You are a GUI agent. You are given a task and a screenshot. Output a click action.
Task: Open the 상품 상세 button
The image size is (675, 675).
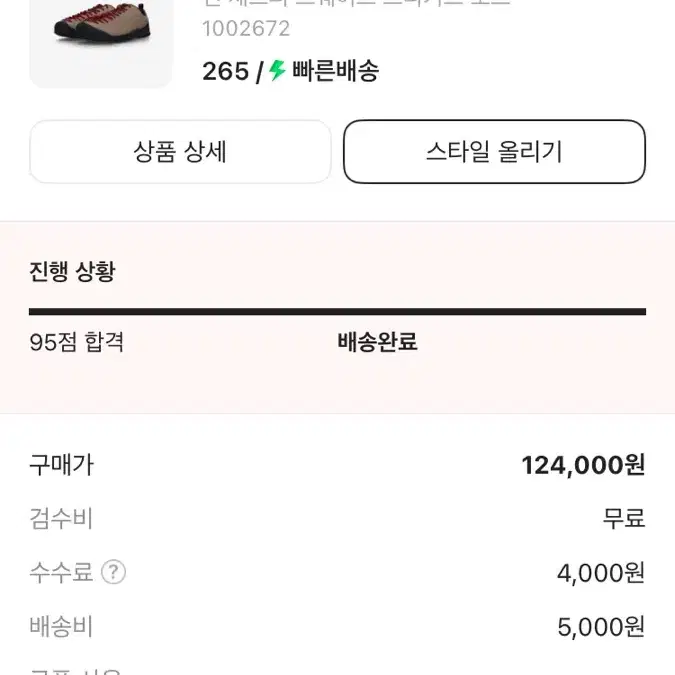tap(180, 152)
